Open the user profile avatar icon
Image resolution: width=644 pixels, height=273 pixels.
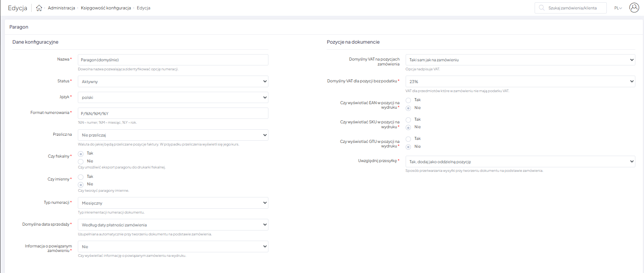point(634,8)
